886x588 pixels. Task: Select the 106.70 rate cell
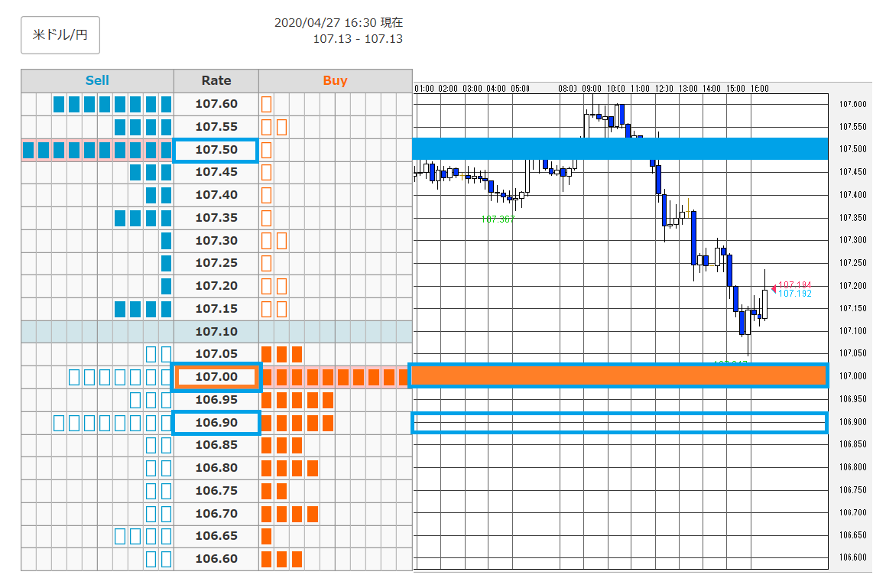[216, 514]
